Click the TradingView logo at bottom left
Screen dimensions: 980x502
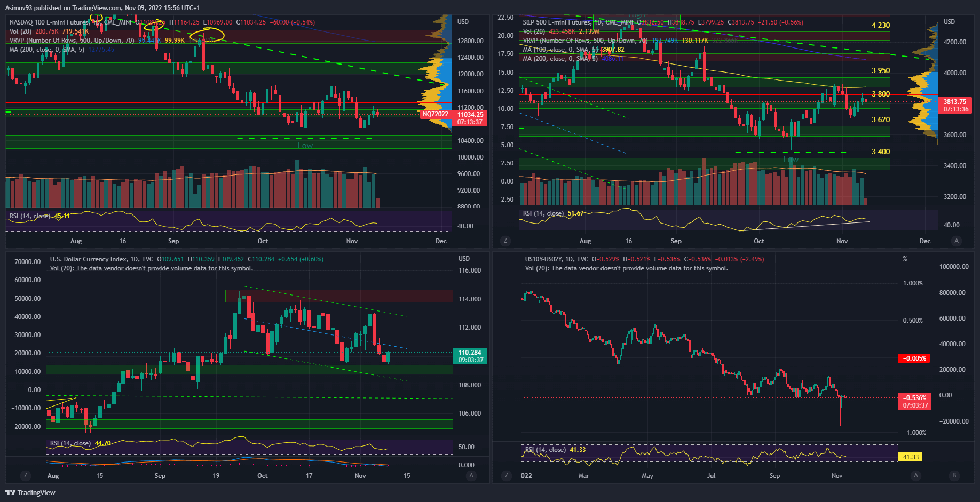click(x=30, y=492)
